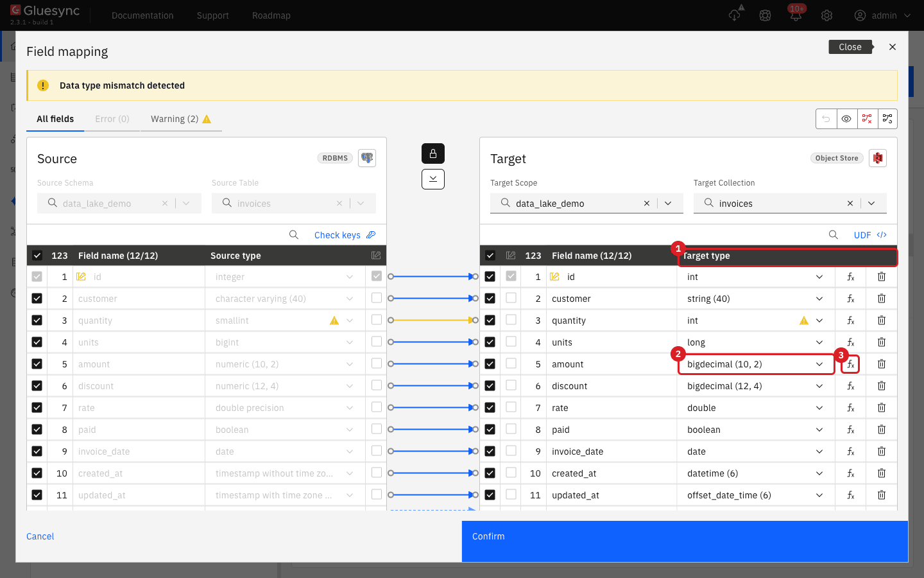Click the Cancel link
Screen dimensions: 924x578
pyautogui.click(x=40, y=536)
